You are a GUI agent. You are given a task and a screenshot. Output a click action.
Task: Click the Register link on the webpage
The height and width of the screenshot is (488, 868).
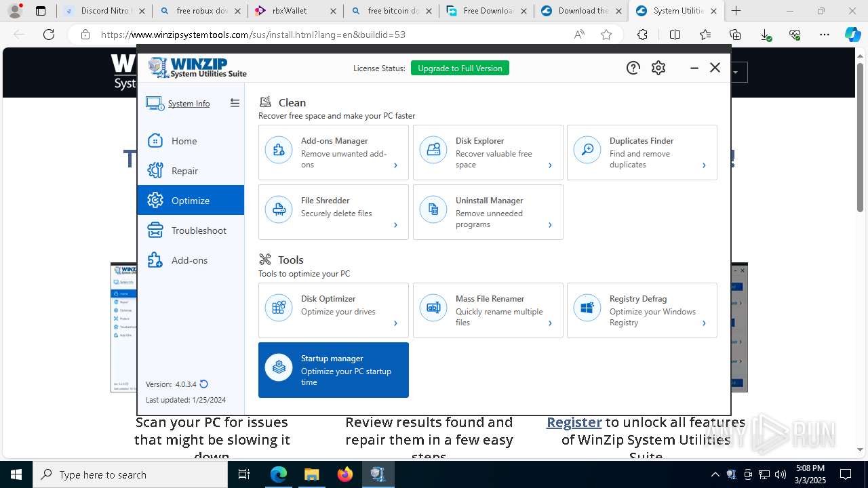[574, 422]
